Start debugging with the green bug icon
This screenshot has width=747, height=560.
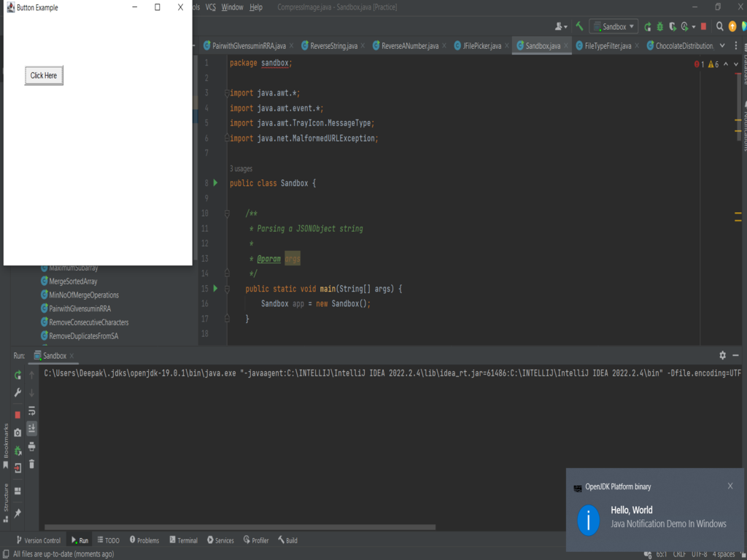point(659,27)
